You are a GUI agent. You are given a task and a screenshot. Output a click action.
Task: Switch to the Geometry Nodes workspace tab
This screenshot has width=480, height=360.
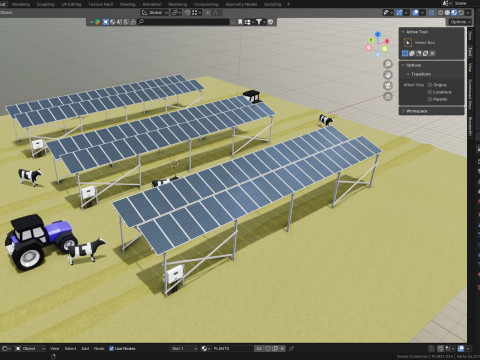pyautogui.click(x=241, y=4)
